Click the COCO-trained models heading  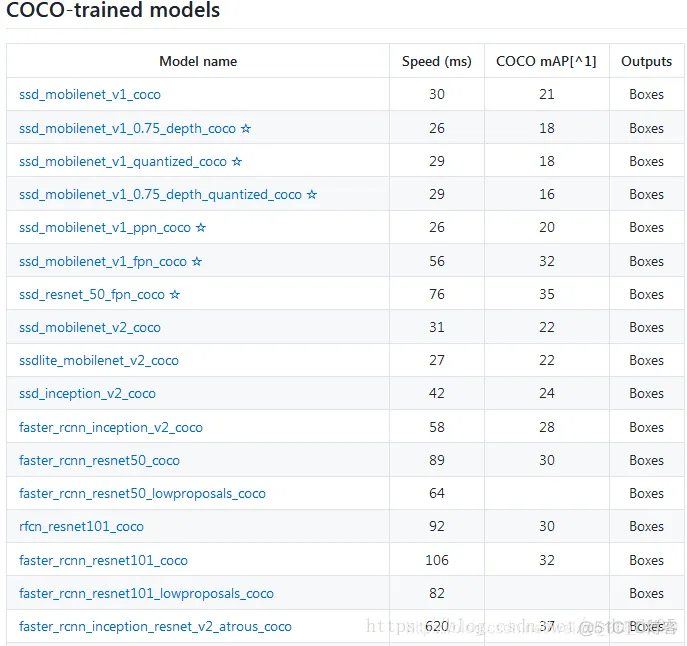(113, 10)
